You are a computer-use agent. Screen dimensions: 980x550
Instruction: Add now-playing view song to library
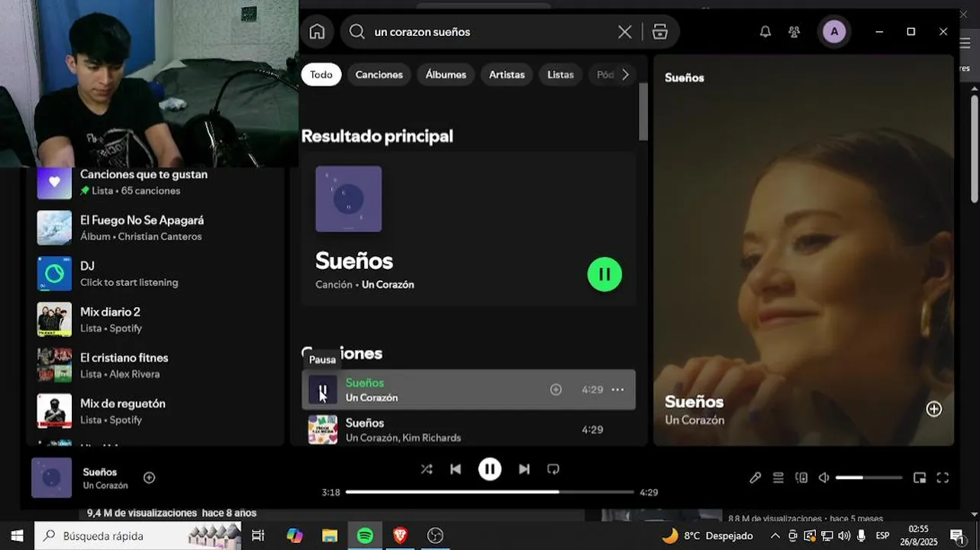pyautogui.click(x=933, y=409)
